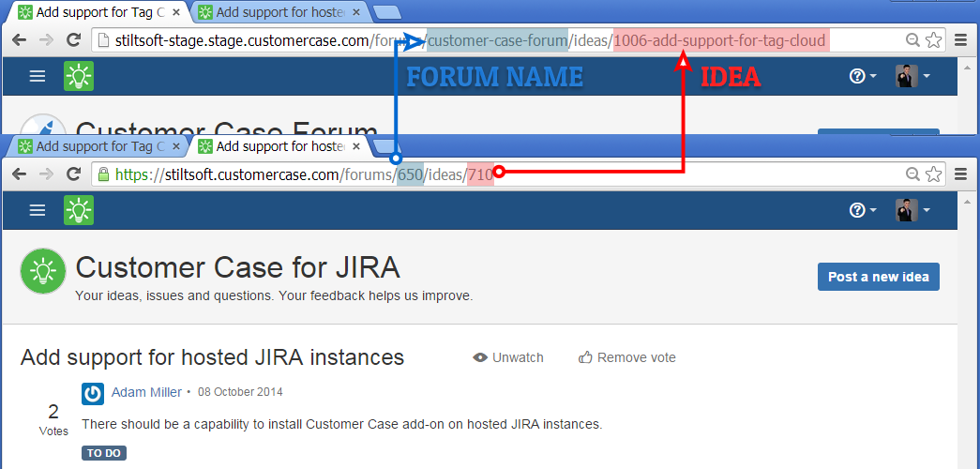Click forum tagline 'Your ideas, issues and questions'
Image resolution: width=980 pixels, height=469 pixels.
[274, 295]
